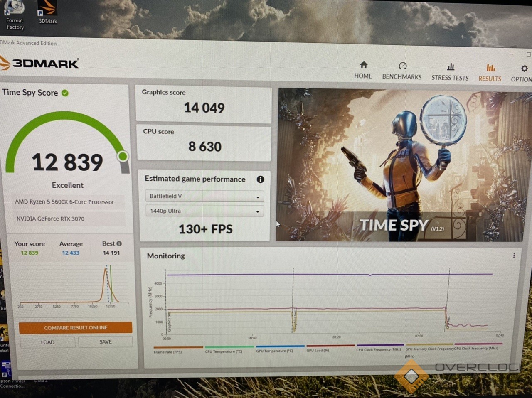This screenshot has width=532, height=398.
Task: Expand the Battlefield V game dropdown
Action: [x=204, y=196]
